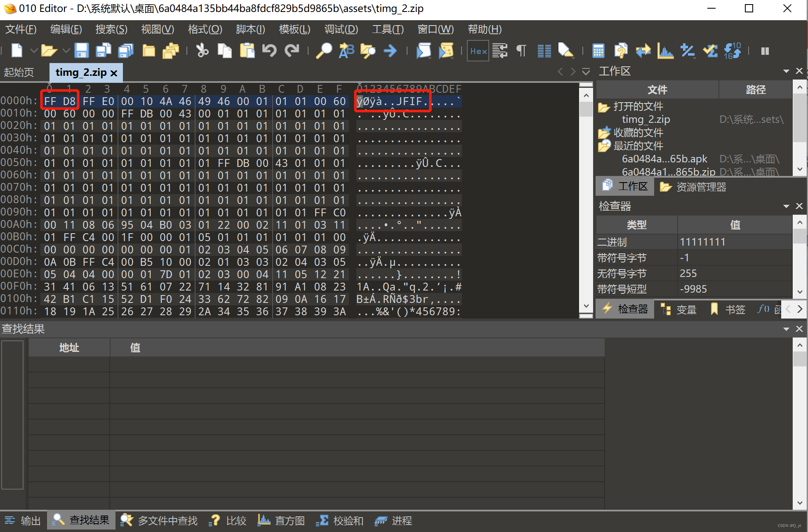
Task: Click the Run Script toolbar icon
Action: 423,51
